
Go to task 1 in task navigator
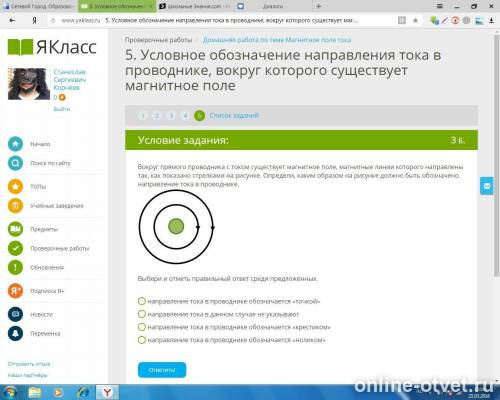coord(143,116)
